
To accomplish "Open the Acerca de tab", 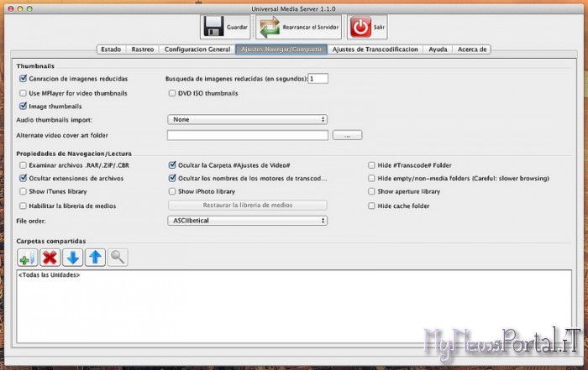I will (x=472, y=50).
